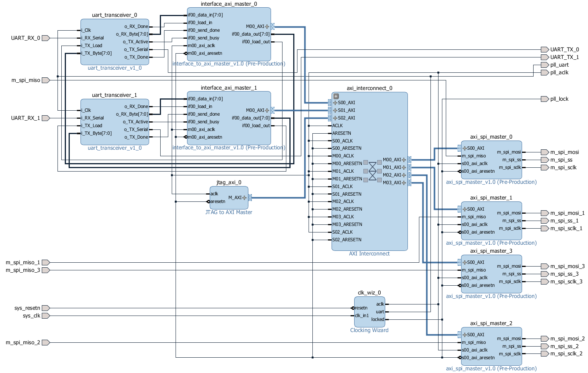The width and height of the screenshot is (588, 373).
Task: Click the JTAG to AXI Master label
Action: point(229,212)
